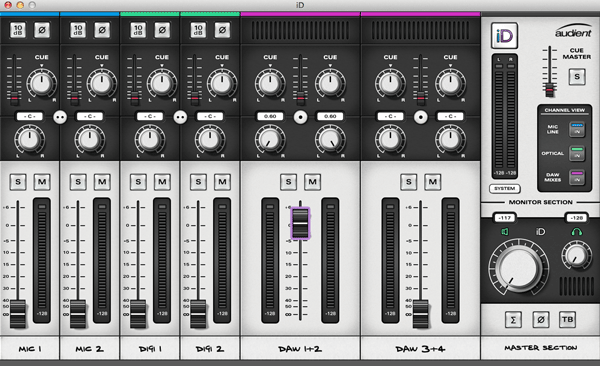Solo the Digi 2 channel
Screen dimensions: 600x366
[198, 182]
